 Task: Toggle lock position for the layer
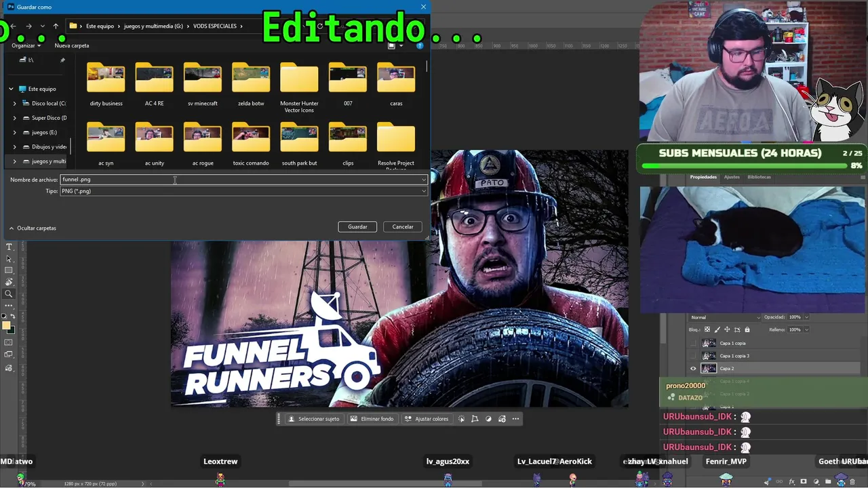coord(727,330)
